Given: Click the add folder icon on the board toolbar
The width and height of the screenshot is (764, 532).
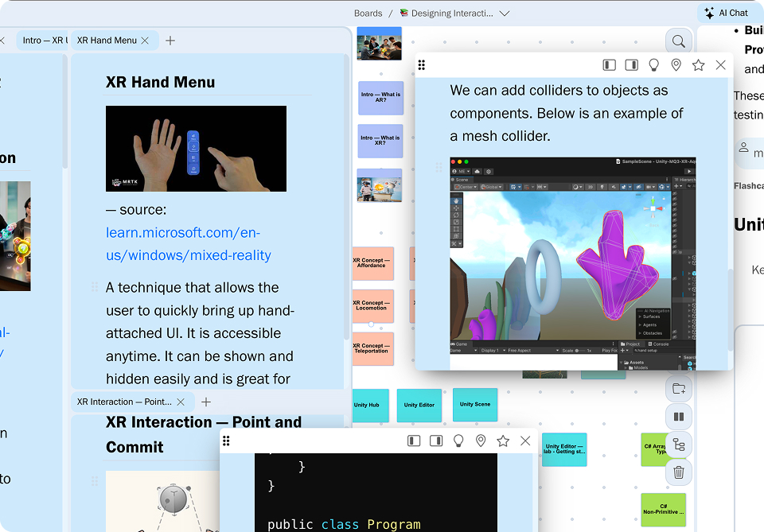Looking at the screenshot, I should tap(678, 389).
